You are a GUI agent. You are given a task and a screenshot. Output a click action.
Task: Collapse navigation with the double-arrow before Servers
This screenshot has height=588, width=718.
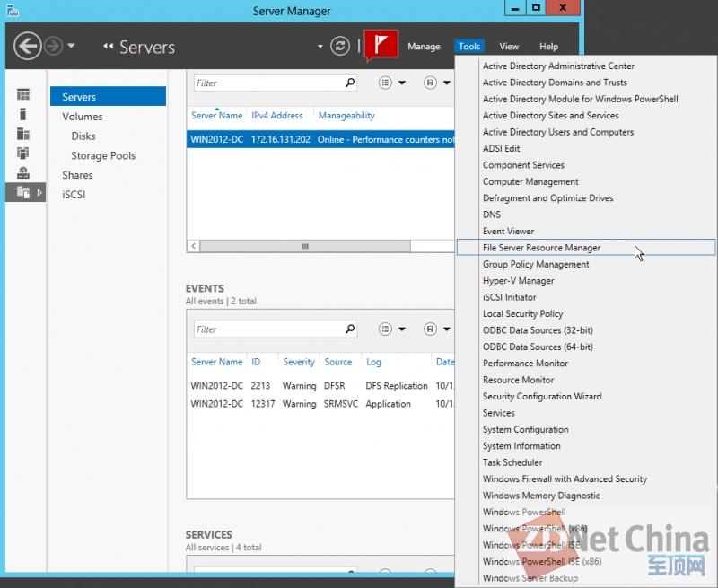[108, 46]
